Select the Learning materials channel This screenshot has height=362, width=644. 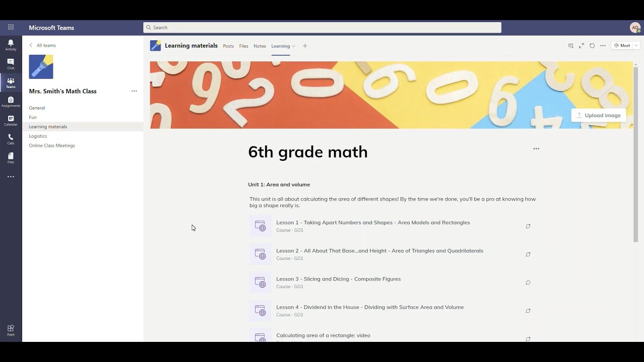click(83, 127)
